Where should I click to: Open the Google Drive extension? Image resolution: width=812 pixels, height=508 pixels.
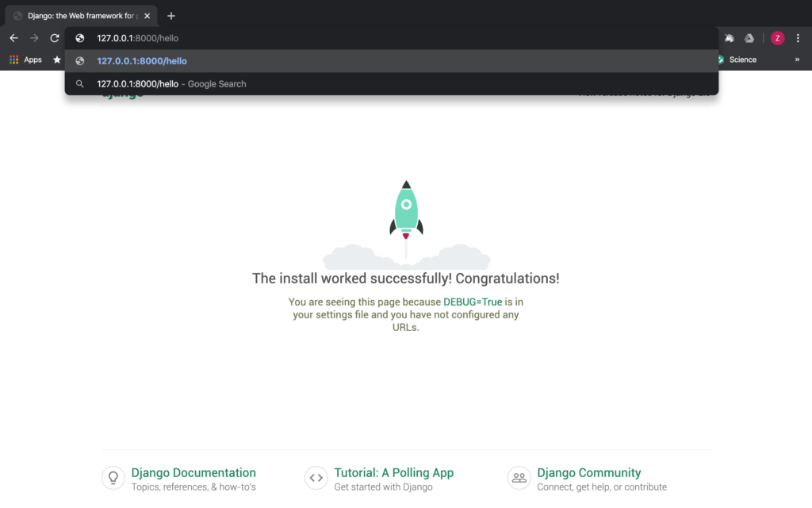(x=749, y=38)
